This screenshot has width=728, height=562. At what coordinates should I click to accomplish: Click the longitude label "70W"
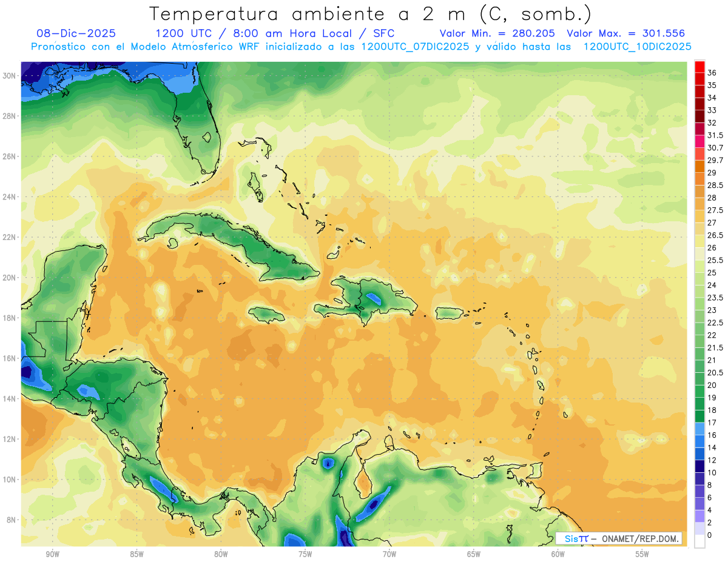389,554
